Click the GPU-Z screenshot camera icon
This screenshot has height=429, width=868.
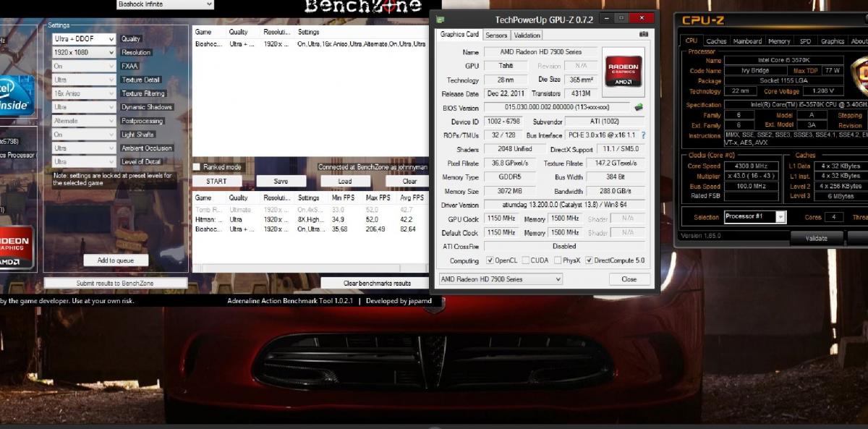point(644,34)
